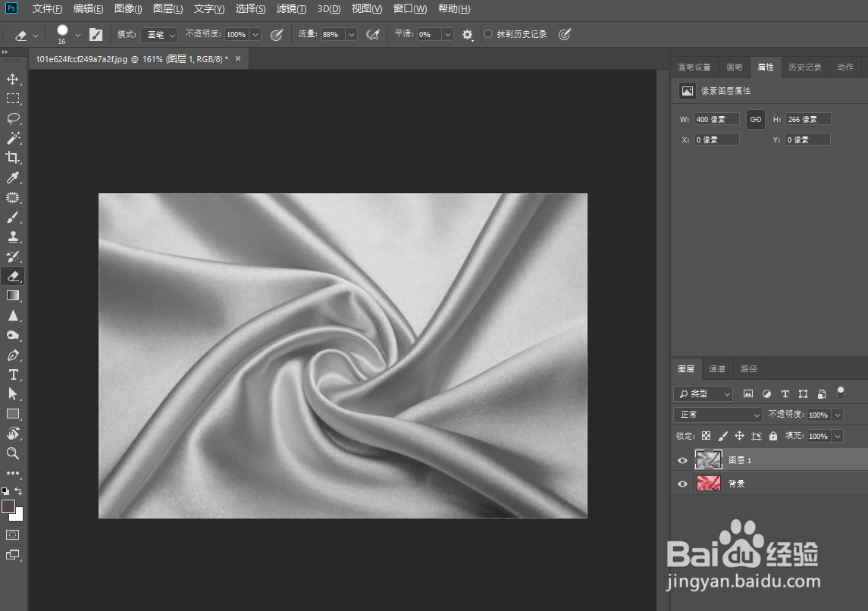Viewport: 868px width, 611px height.
Task: Toggle visibility of 图层 1
Action: [682, 460]
